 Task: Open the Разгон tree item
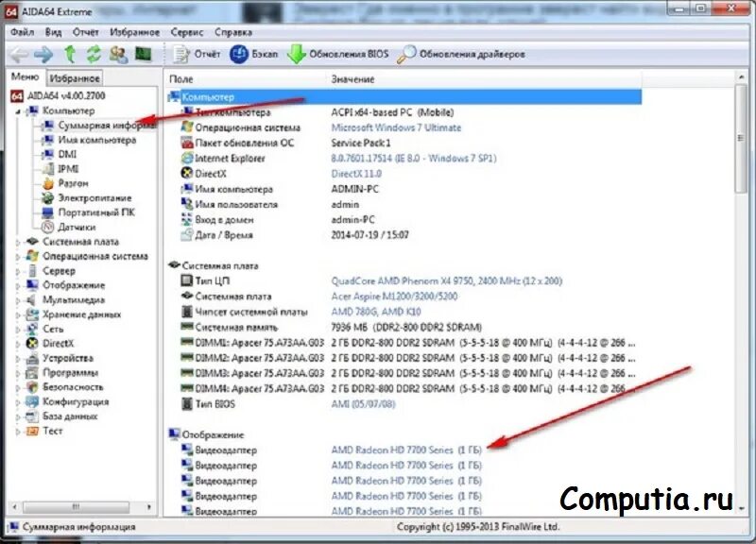pos(65,183)
